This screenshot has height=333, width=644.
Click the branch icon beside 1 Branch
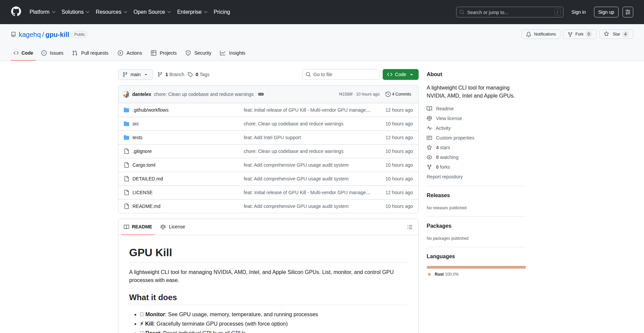coord(160,74)
